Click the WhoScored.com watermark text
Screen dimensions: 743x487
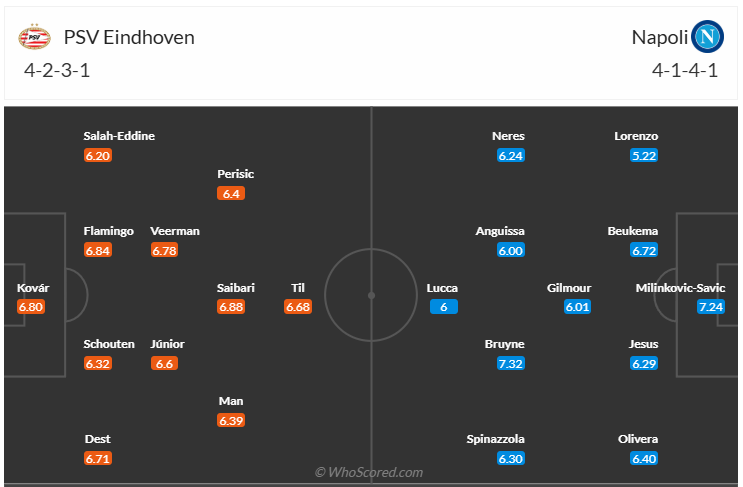click(x=369, y=472)
